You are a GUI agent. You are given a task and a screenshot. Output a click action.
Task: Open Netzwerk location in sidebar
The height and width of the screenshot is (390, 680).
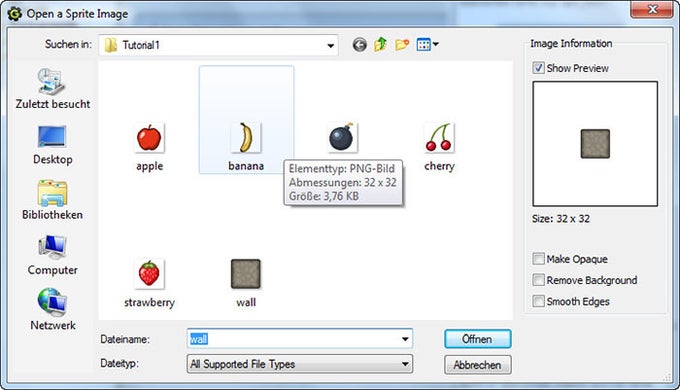52,310
